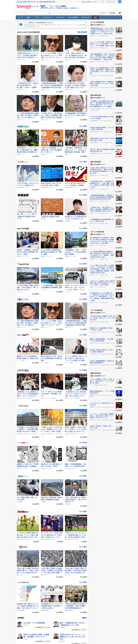Click もっと見る for Foresight

pyautogui.click(x=83, y=228)
